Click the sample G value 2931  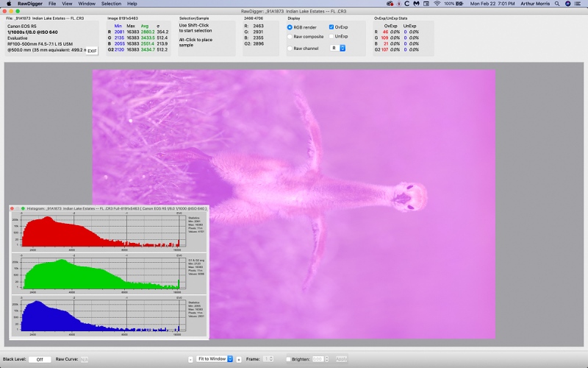[x=258, y=32]
